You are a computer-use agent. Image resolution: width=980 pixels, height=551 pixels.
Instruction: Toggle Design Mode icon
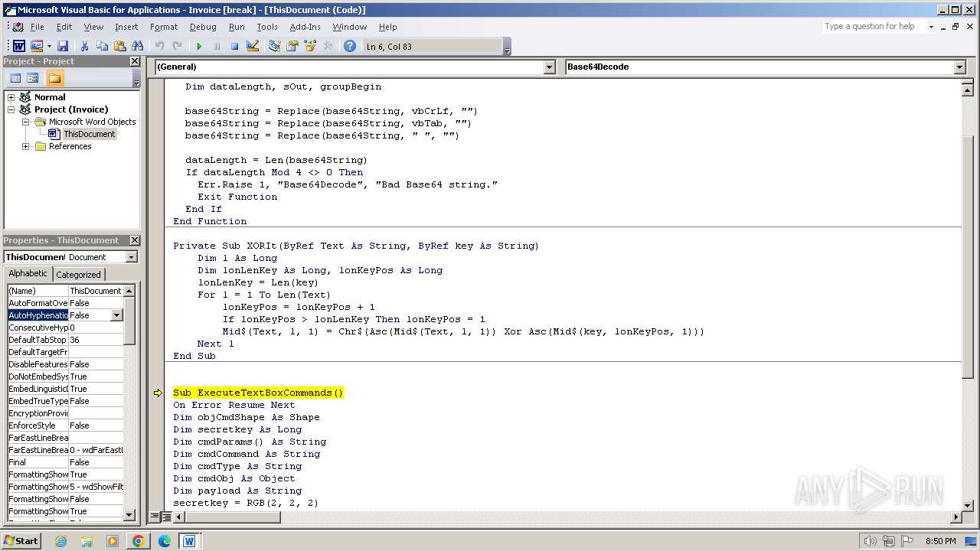[252, 47]
